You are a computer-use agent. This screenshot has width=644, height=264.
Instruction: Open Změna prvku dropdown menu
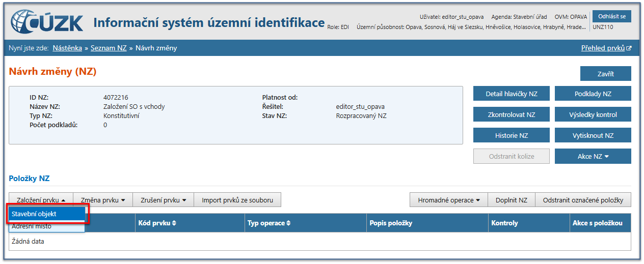pyautogui.click(x=103, y=200)
